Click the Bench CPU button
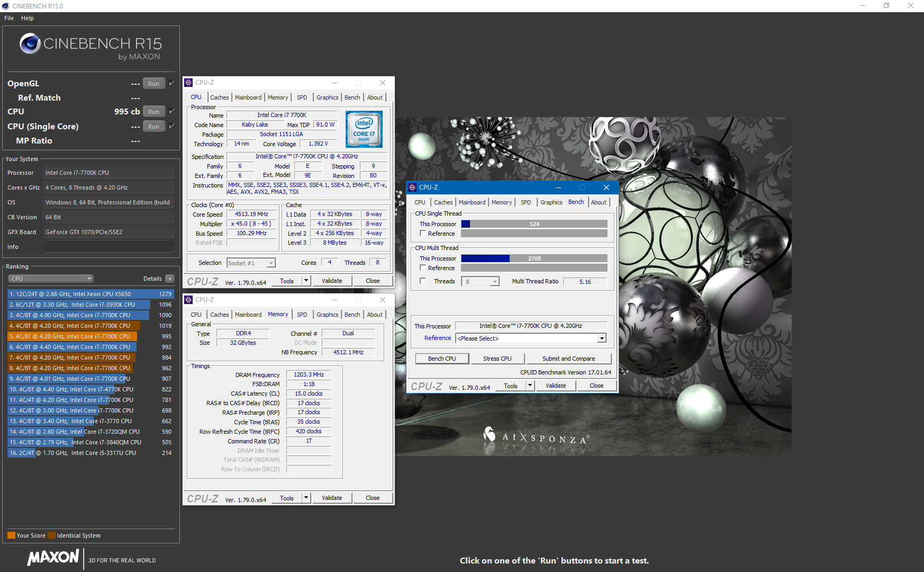This screenshot has height=572, width=924. (x=442, y=359)
